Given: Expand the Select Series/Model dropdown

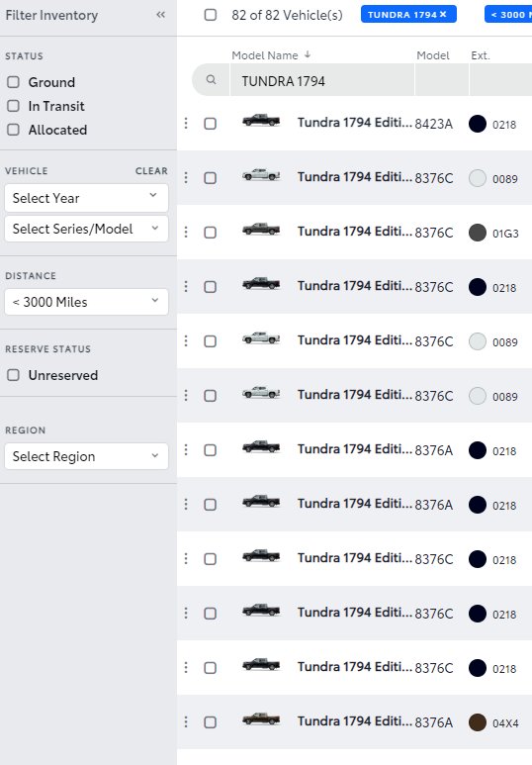Looking at the screenshot, I should coord(86,229).
